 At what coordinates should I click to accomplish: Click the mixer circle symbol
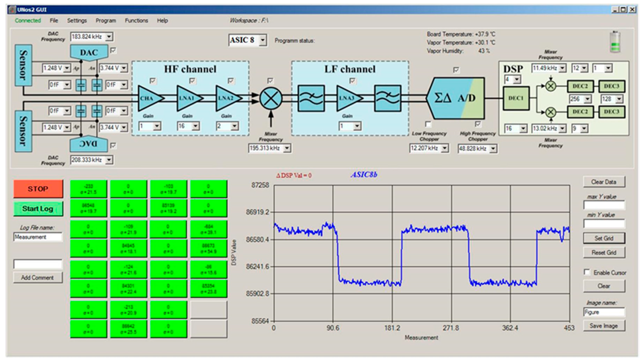tap(271, 98)
